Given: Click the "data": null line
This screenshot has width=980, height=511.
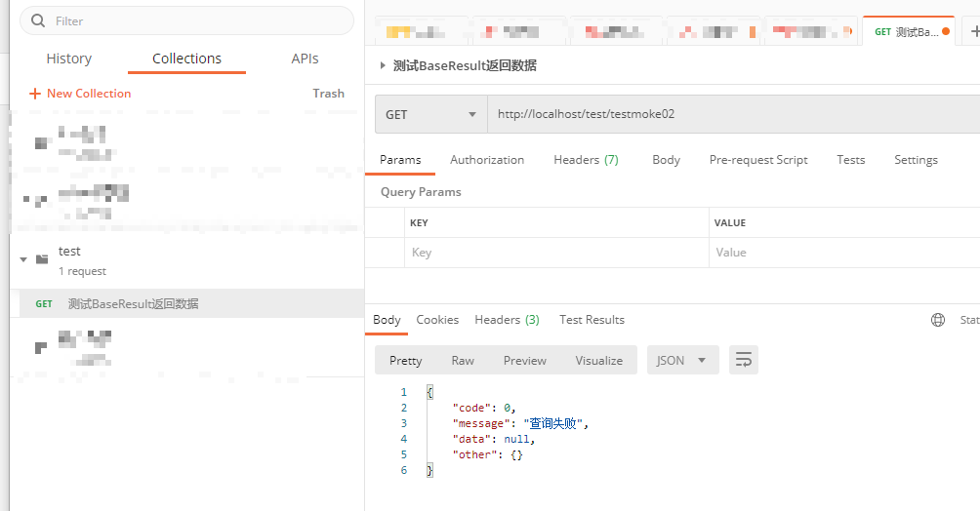Looking at the screenshot, I should 494,439.
